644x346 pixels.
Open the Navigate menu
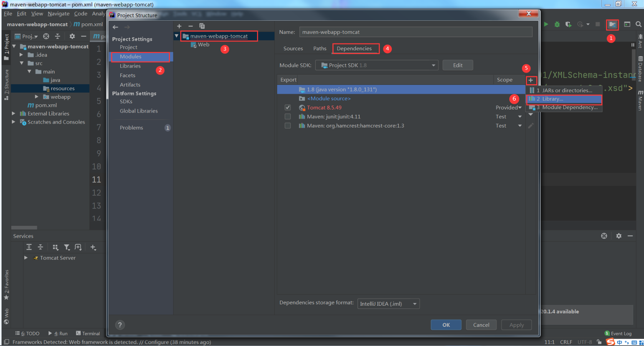tap(59, 14)
